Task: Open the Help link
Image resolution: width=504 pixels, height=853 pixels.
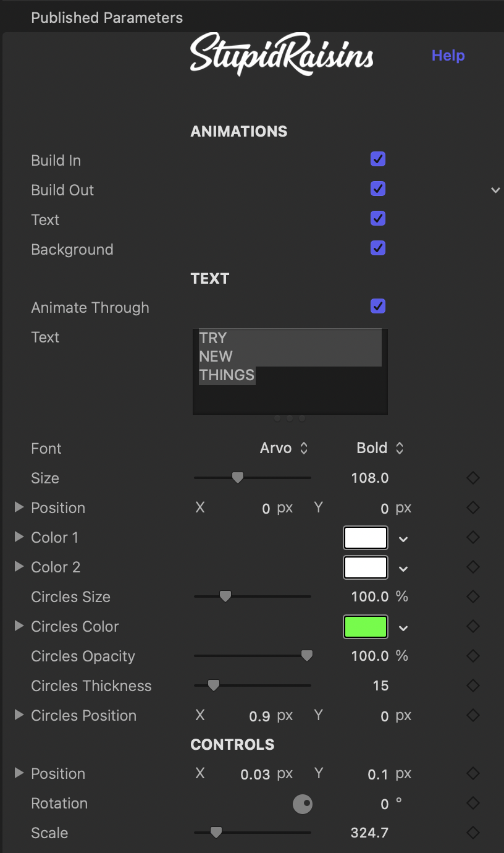Action: click(448, 56)
